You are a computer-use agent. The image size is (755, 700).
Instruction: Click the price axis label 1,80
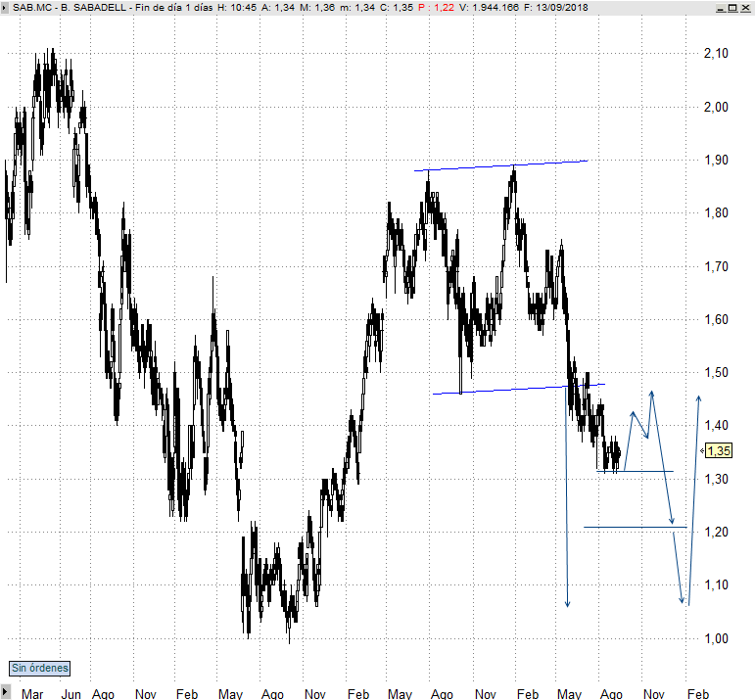coord(717,212)
